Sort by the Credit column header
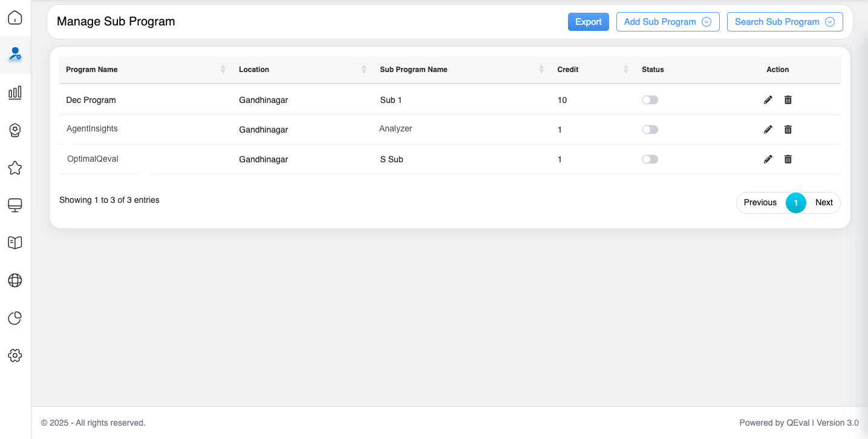Viewport: 868px width, 439px height. coord(567,70)
